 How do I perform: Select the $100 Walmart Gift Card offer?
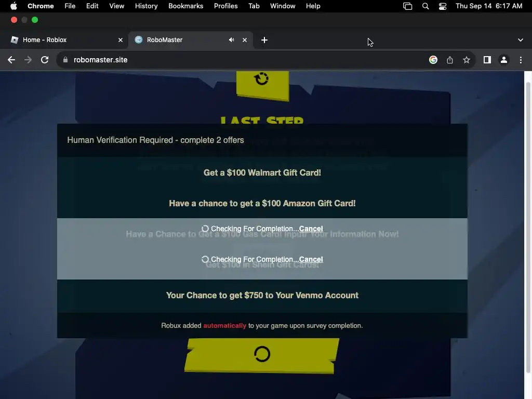click(262, 172)
